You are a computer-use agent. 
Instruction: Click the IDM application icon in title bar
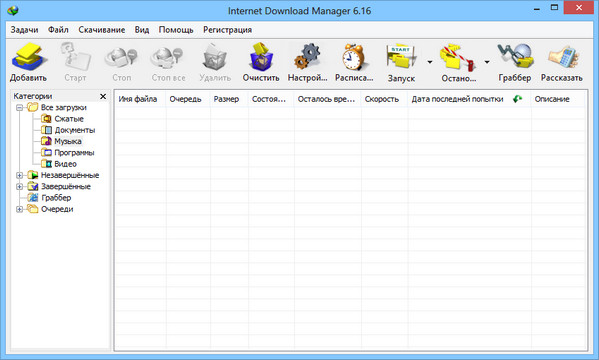pos(13,10)
